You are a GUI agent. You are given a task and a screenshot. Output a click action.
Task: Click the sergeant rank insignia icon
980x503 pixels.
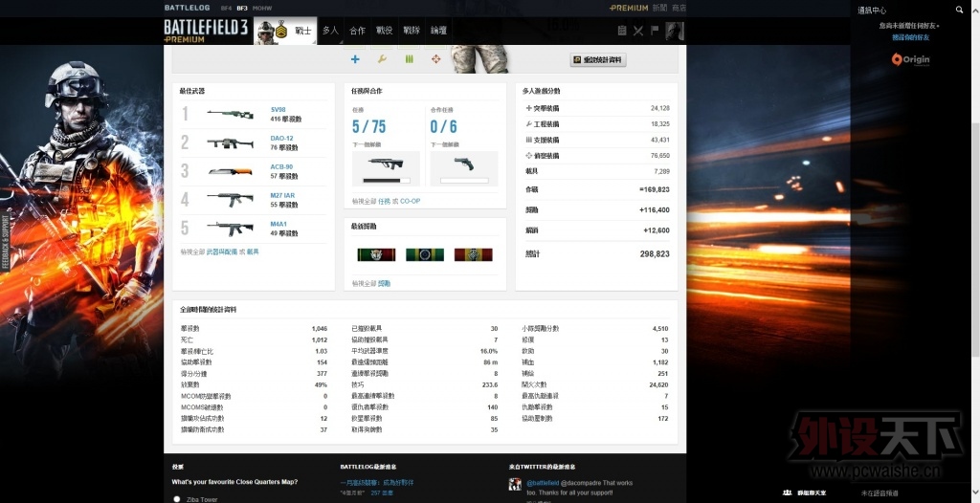coord(281,31)
